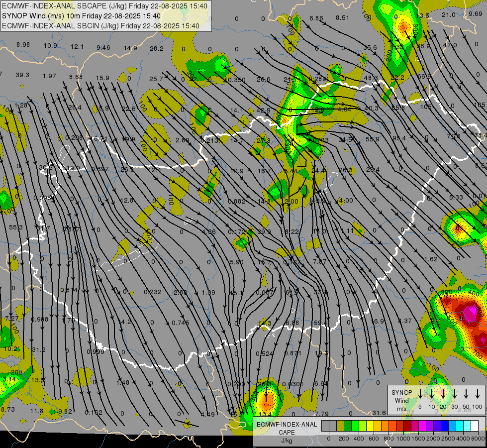Click the map value "5.33"
Screen dimensions: 487x448
(456, 198)
